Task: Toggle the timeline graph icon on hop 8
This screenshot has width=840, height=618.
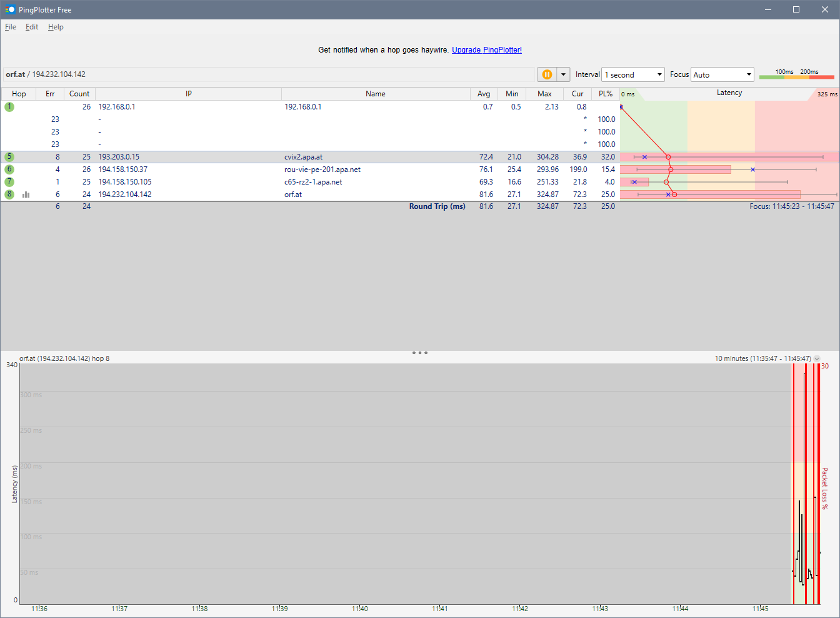Action: point(26,195)
